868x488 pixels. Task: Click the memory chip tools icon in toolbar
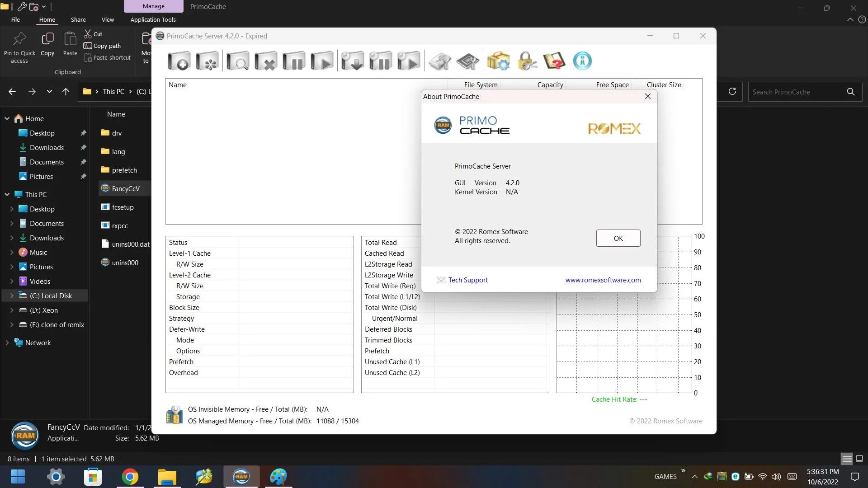click(467, 61)
